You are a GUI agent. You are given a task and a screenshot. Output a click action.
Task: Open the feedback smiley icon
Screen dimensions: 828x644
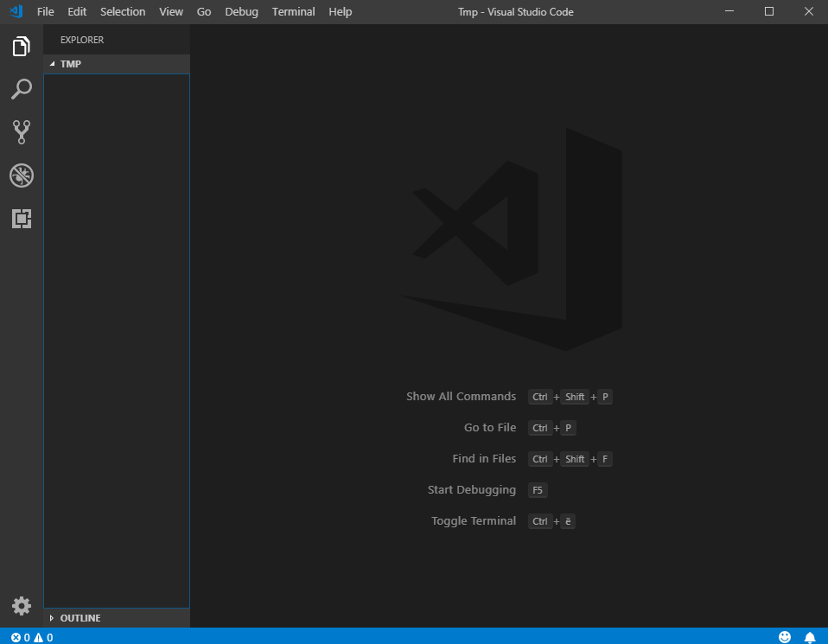[x=785, y=636]
